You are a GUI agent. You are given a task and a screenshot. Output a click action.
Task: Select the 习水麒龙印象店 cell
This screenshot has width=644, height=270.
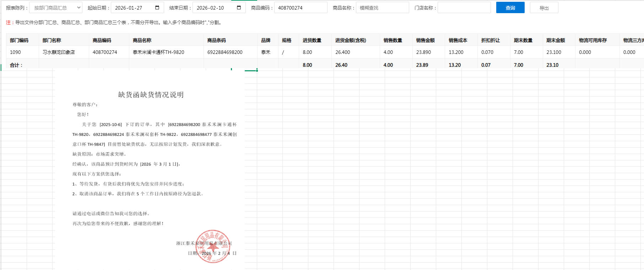tap(59, 52)
